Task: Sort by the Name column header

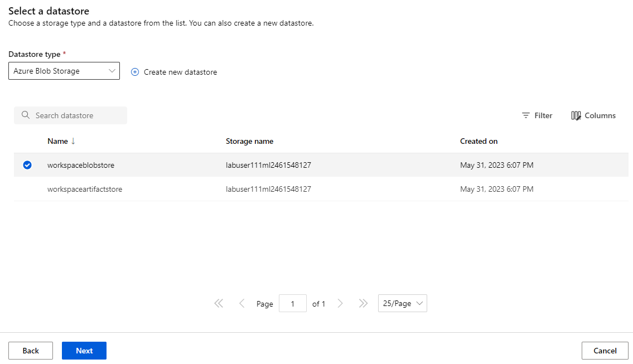Action: coord(58,141)
